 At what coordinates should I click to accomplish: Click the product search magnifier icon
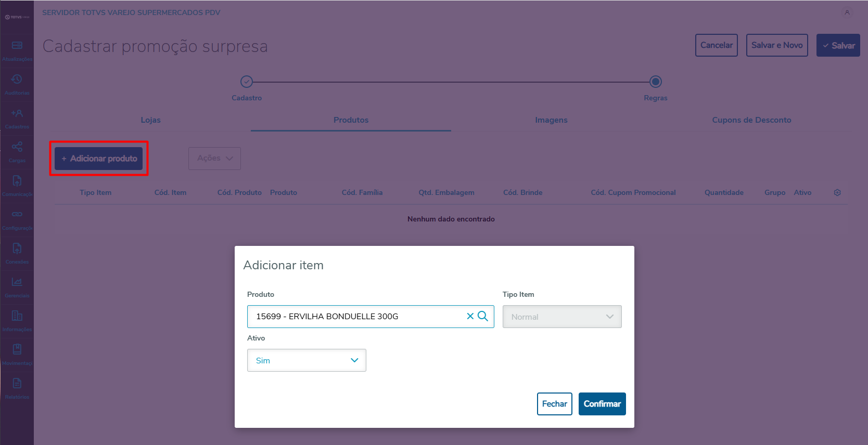pos(483,316)
